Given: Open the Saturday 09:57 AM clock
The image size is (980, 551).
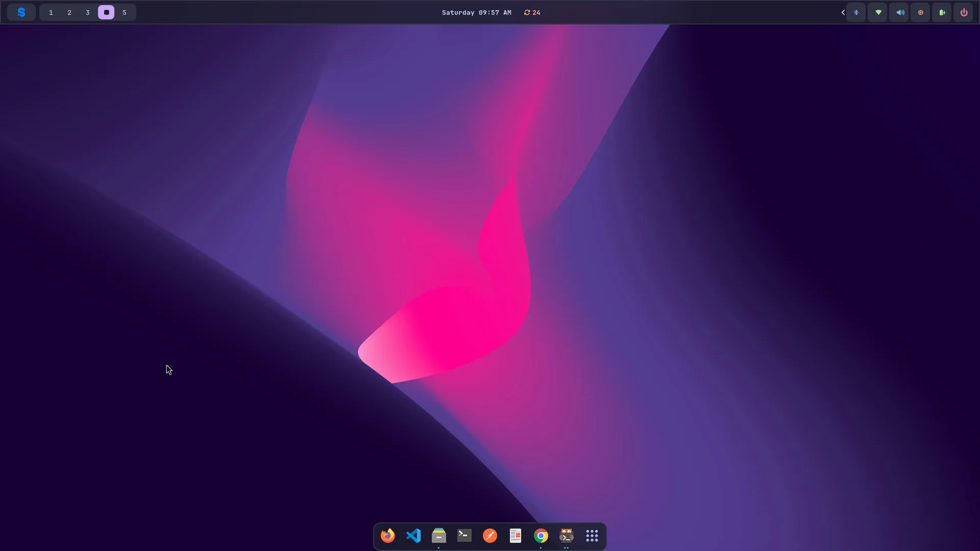Looking at the screenshot, I should coord(476,12).
